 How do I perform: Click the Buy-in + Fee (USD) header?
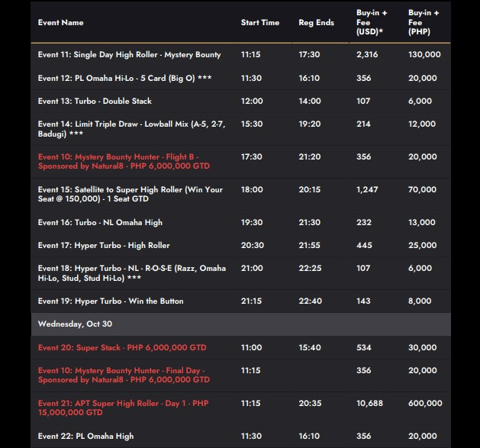tap(371, 22)
